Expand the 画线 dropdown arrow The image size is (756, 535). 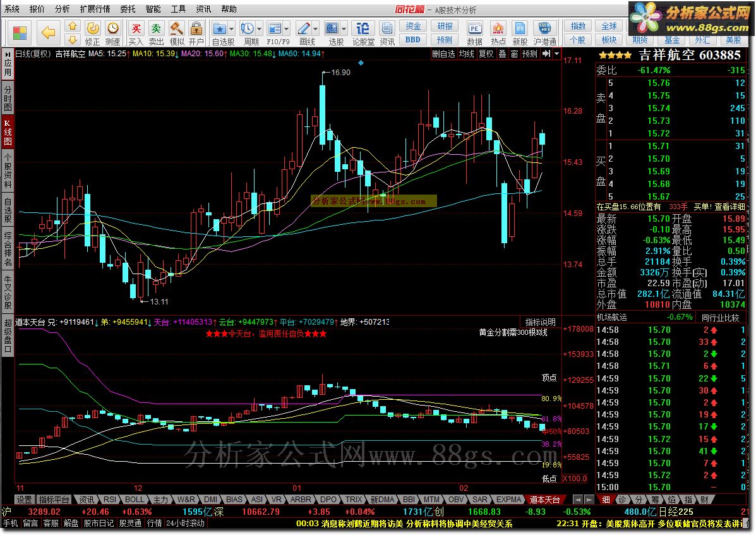pos(315,28)
